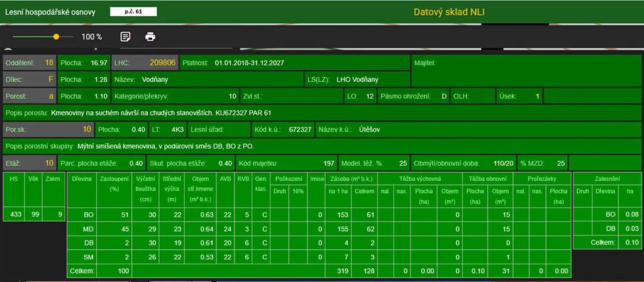Click the Kategorie/překryv field
The height and width of the screenshot is (282, 644).
(175, 96)
